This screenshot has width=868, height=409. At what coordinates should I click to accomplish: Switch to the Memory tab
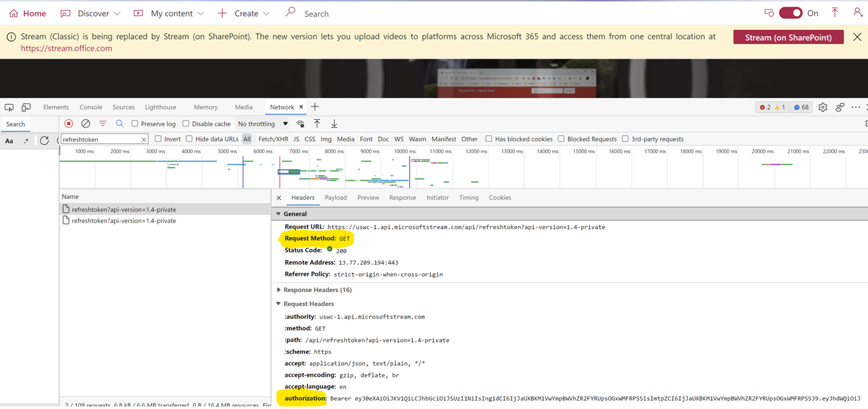[206, 107]
